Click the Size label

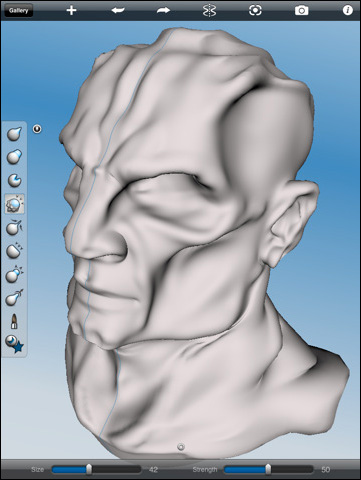37,470
